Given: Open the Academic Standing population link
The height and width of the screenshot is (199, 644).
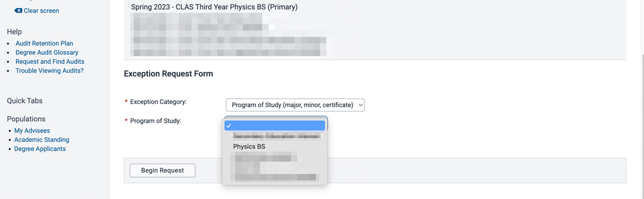Looking at the screenshot, I should [41, 140].
